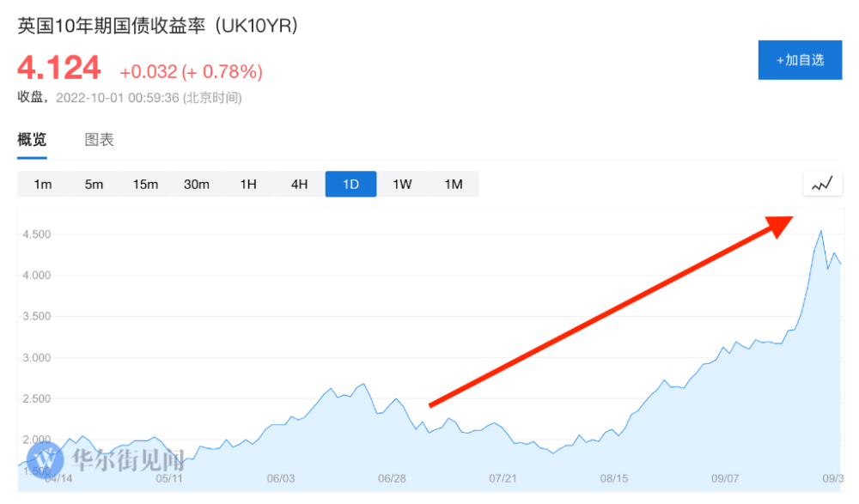Viewport: 859px width, 504px height.
Task: Click the 英国10年期国债收益率 (UK10YR) title
Action: click(x=158, y=26)
